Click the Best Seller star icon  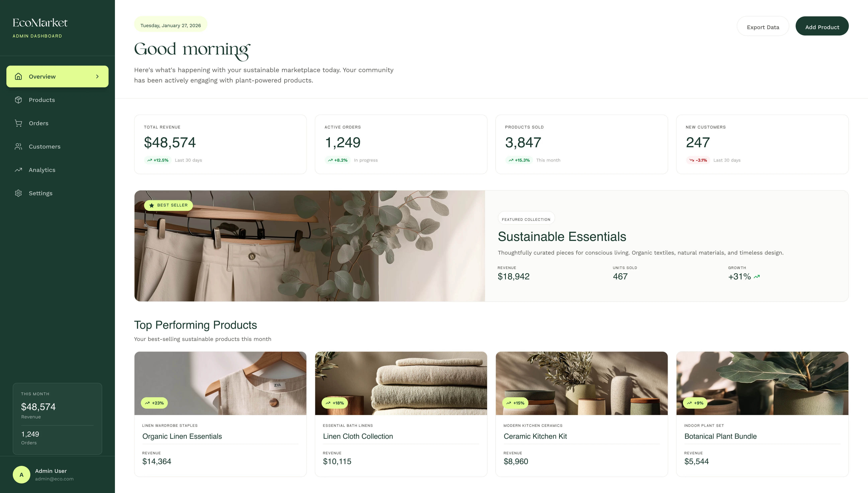(x=151, y=205)
